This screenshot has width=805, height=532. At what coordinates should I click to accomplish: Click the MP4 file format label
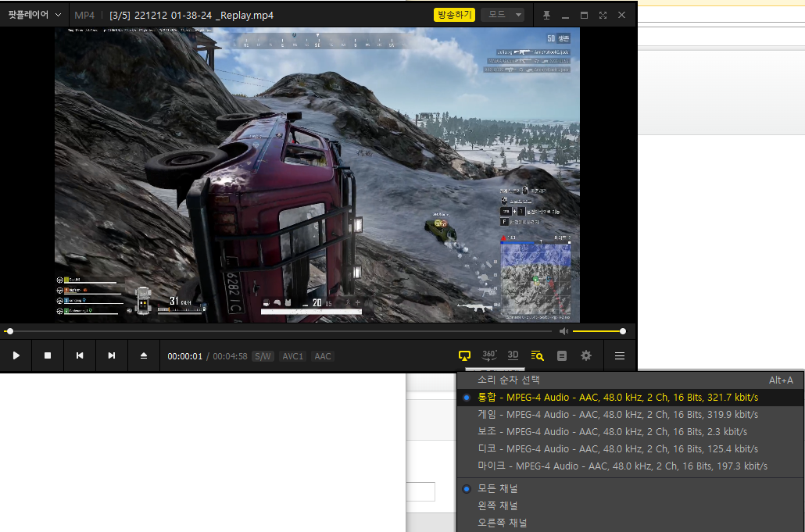(84, 16)
